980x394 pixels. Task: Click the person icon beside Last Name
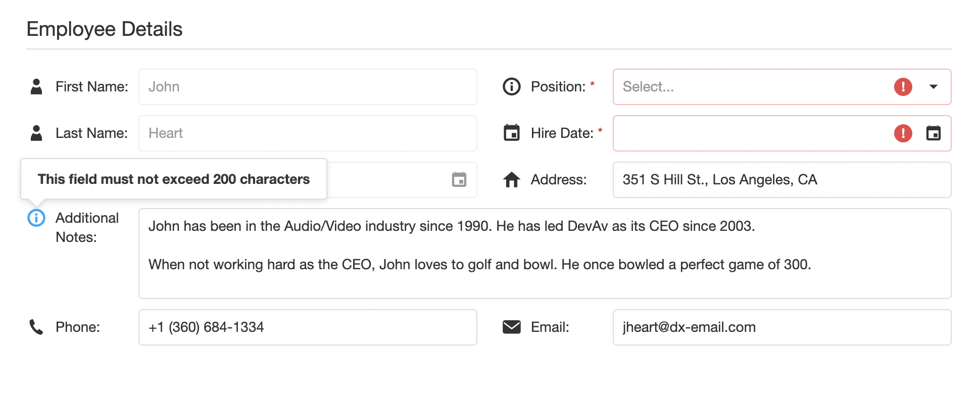36,133
